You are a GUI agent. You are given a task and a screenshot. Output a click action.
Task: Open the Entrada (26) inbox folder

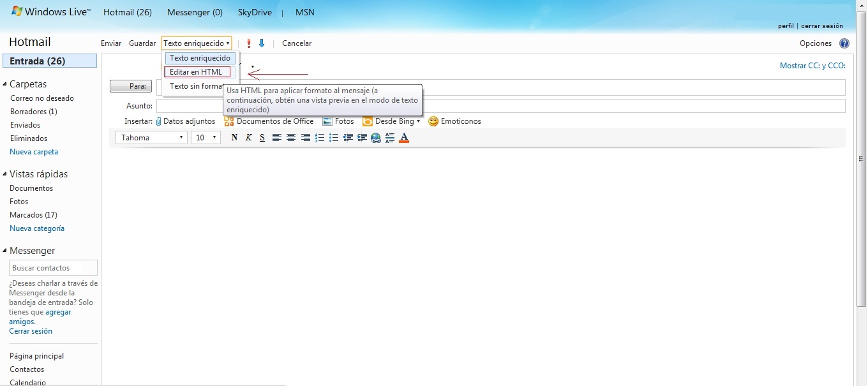point(50,61)
